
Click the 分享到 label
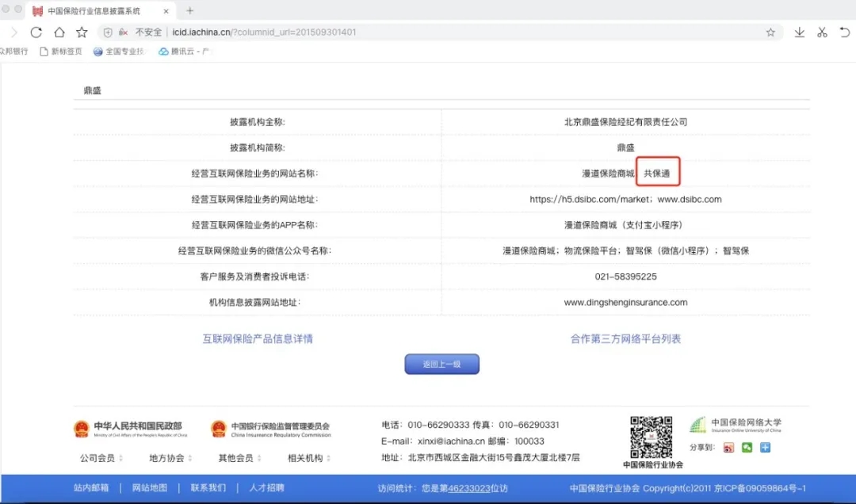702,448
